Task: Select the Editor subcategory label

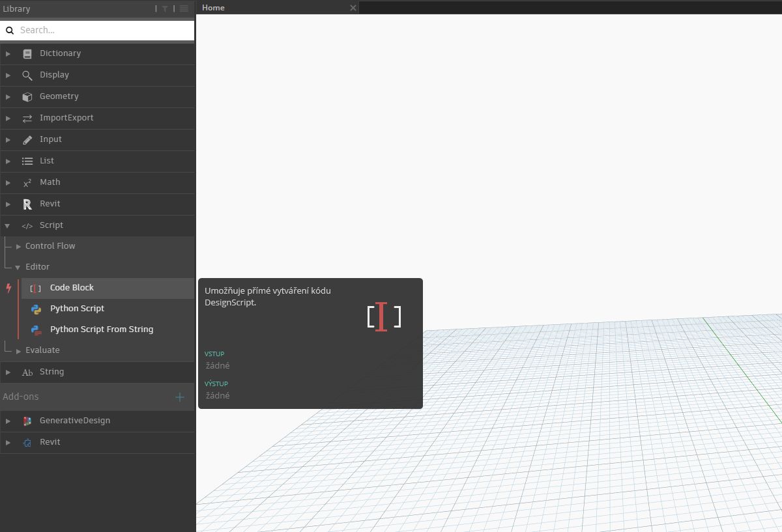Action: tap(37, 267)
